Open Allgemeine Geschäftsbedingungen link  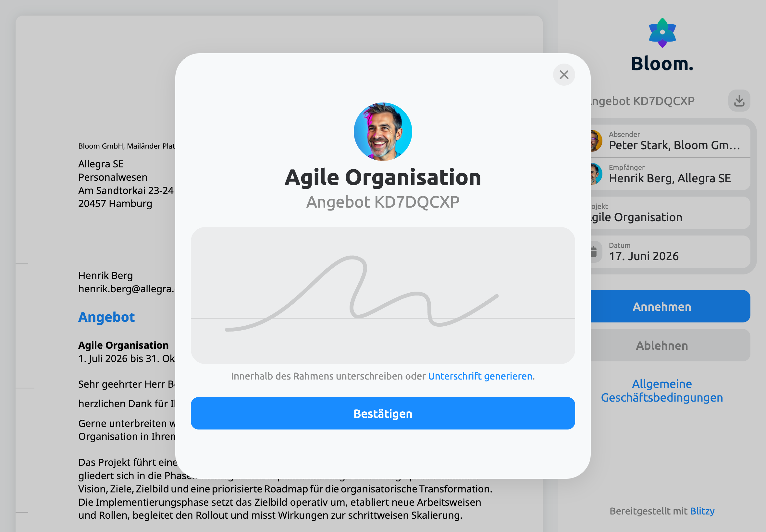[x=661, y=390]
